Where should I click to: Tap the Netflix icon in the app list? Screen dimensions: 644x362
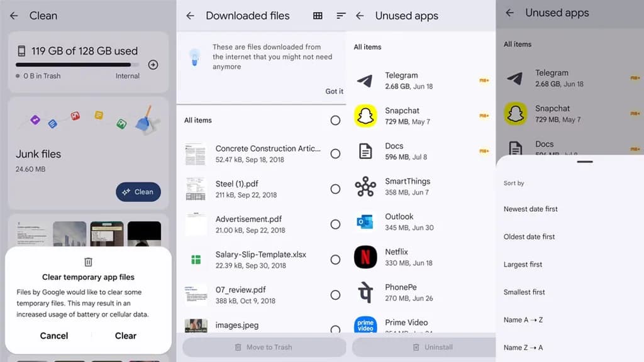tap(366, 258)
